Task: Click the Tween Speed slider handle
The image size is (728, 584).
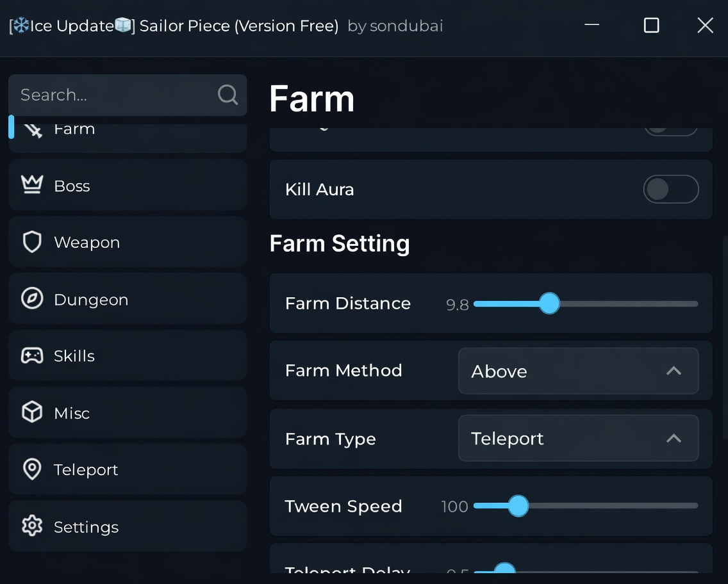Action: (x=518, y=506)
